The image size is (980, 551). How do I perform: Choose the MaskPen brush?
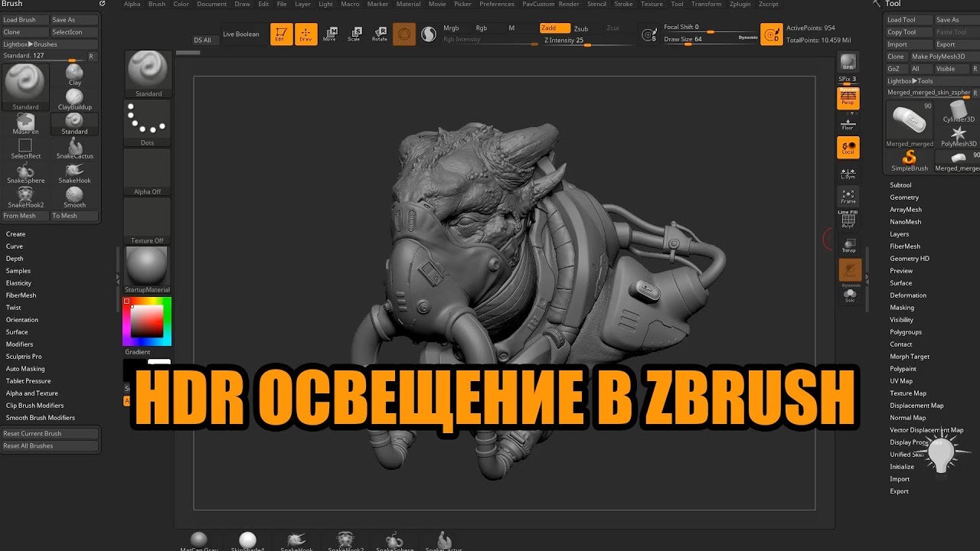[25, 123]
